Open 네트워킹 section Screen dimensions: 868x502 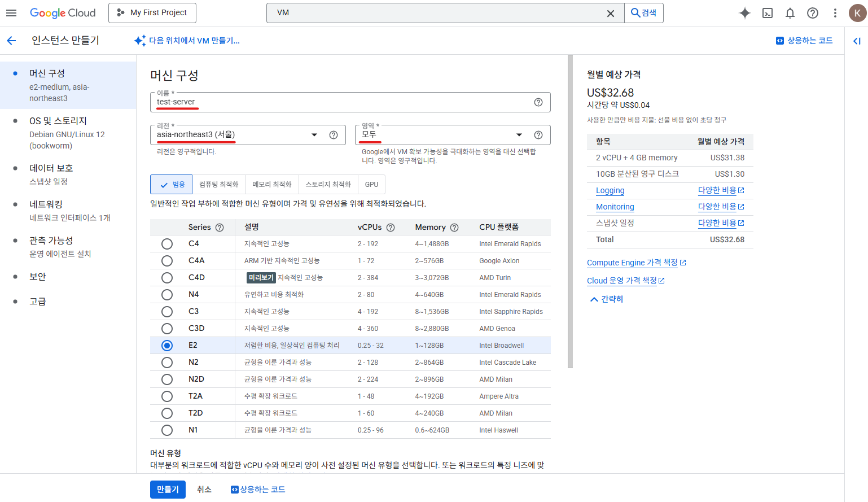(x=68, y=211)
